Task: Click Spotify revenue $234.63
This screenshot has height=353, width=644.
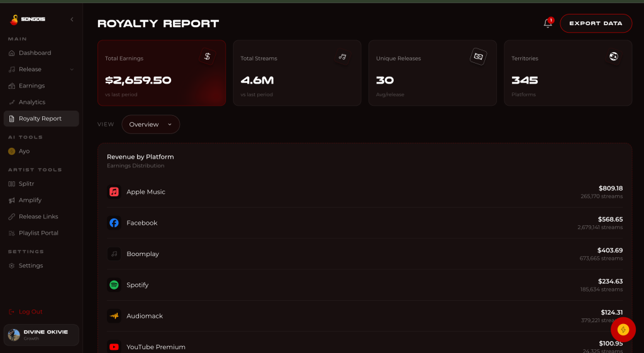Action: point(610,281)
